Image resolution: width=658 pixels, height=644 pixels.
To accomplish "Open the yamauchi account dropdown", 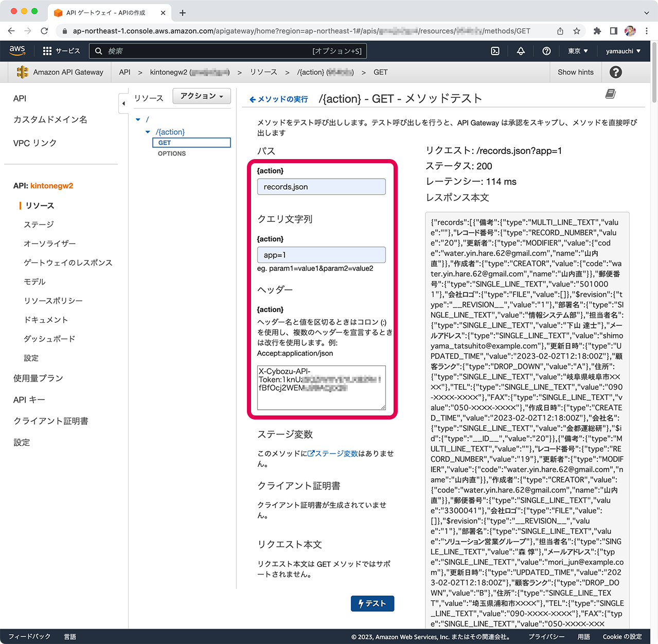I will click(x=623, y=51).
